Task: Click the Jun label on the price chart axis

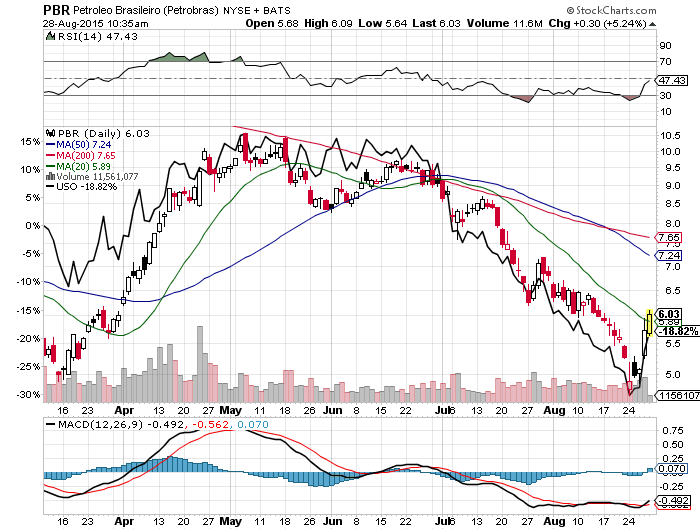Action: pyautogui.click(x=333, y=410)
